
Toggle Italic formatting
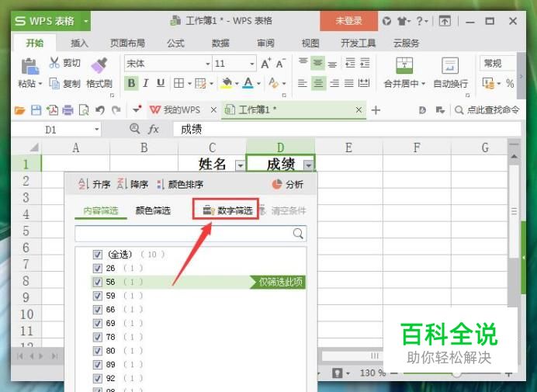click(146, 83)
